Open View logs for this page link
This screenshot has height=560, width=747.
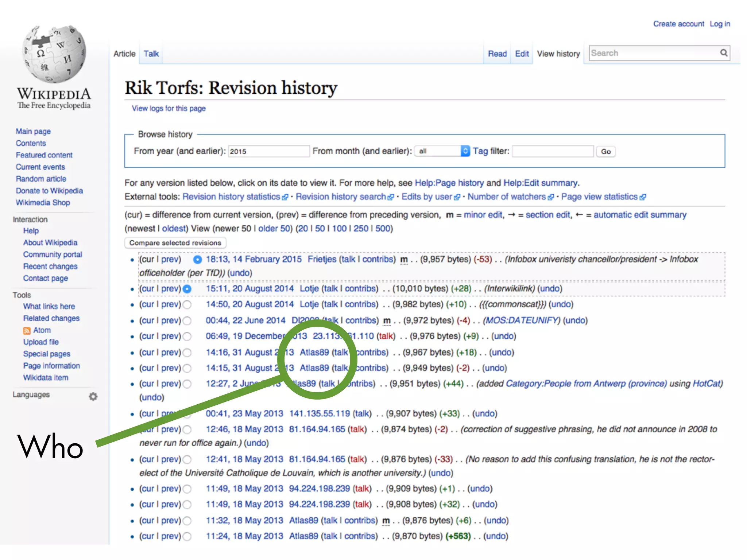pyautogui.click(x=169, y=108)
